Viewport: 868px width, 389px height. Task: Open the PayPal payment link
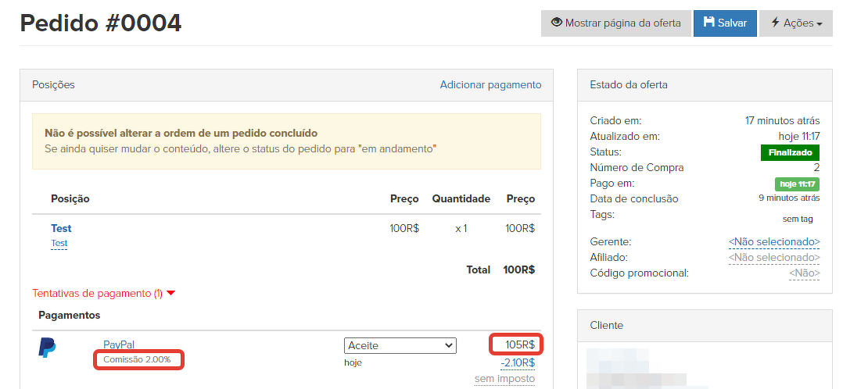(x=119, y=344)
